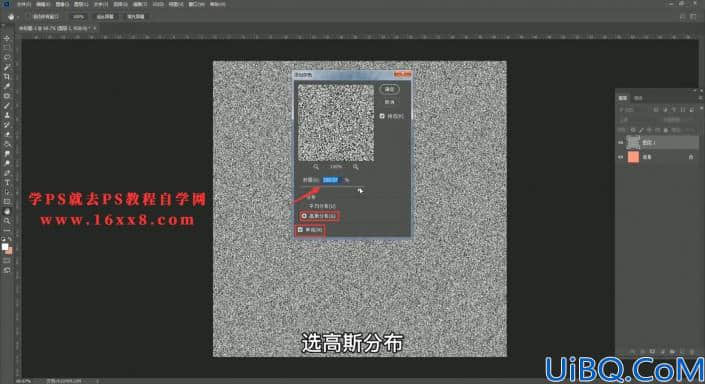Toggle Quick Mask mode icon
The width and height of the screenshot is (705, 384).
7,261
